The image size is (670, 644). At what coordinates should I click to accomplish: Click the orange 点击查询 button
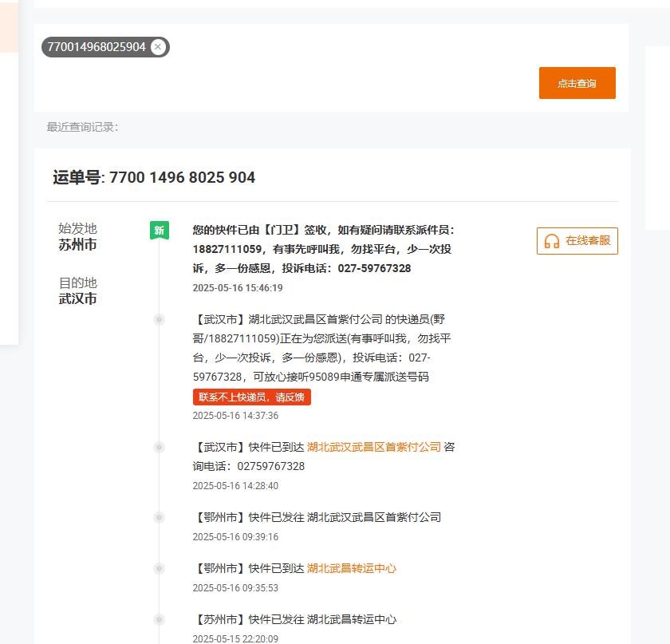[577, 83]
